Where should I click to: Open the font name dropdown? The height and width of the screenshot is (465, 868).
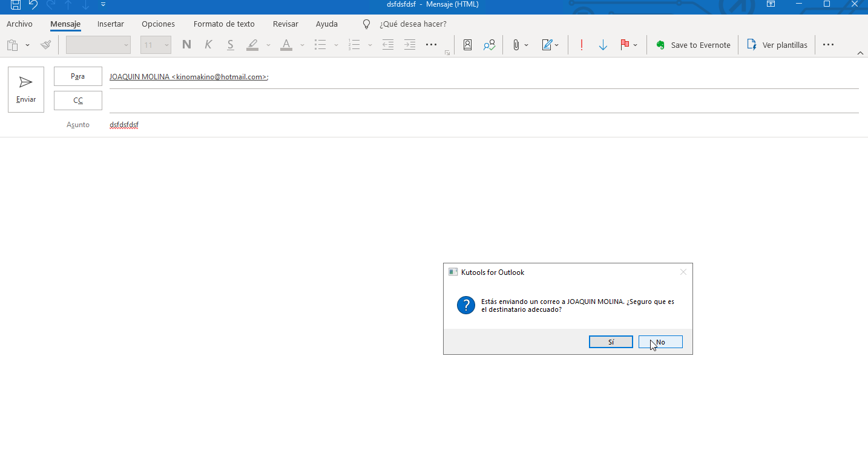(126, 45)
